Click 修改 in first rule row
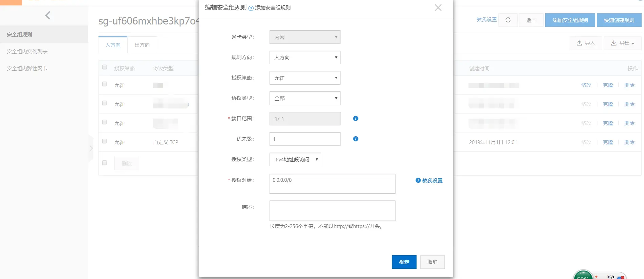Screen dimensions: 644x279 [x=586, y=85]
